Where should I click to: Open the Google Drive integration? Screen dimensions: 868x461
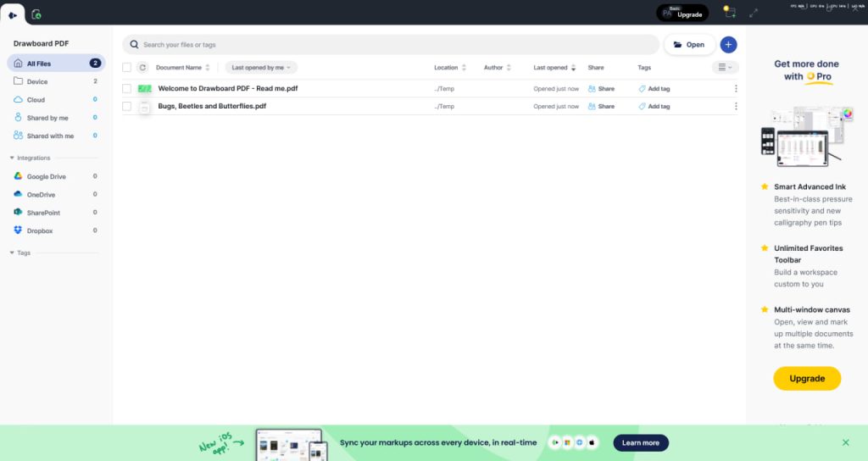46,176
